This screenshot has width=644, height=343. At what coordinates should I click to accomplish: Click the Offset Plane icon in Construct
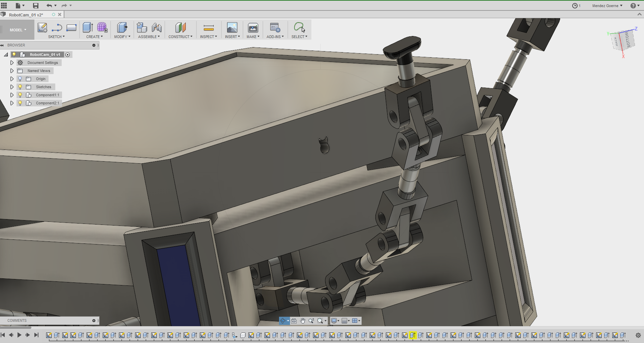tap(180, 27)
